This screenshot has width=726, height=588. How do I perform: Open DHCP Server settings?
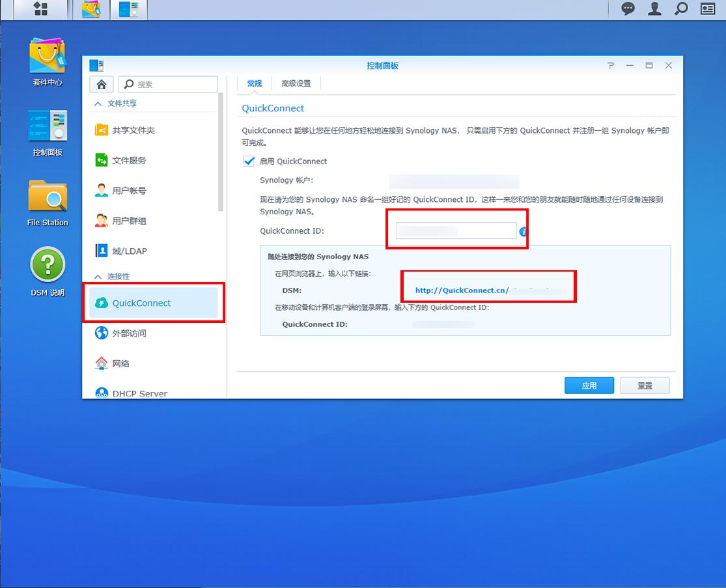tap(139, 392)
